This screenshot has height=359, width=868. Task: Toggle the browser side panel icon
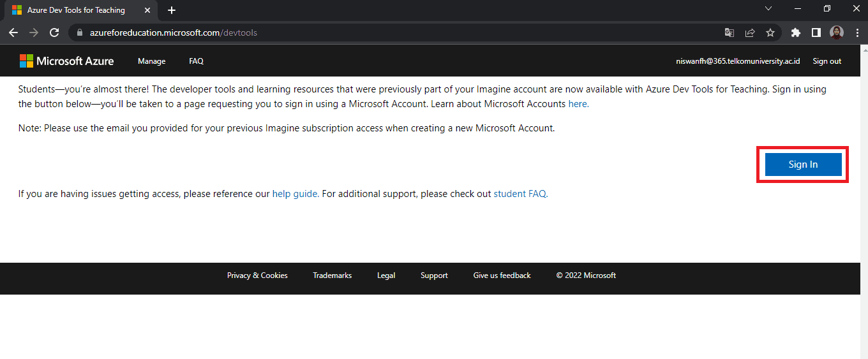click(x=816, y=33)
